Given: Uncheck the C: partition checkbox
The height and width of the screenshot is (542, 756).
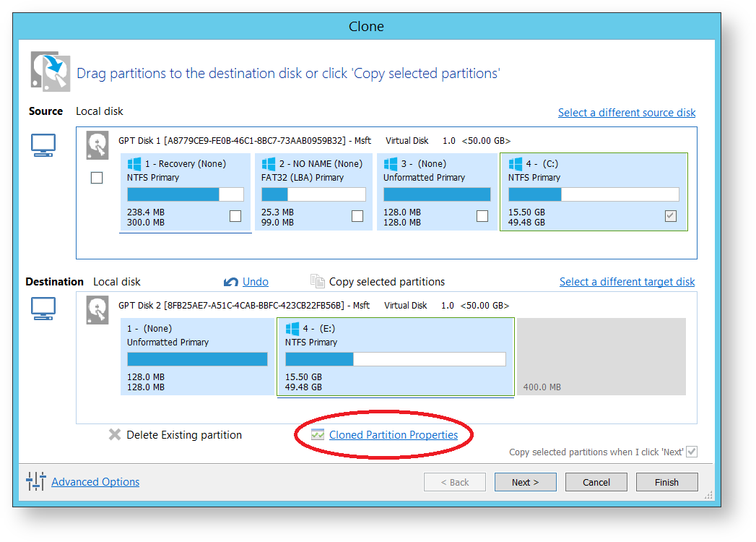Looking at the screenshot, I should [x=671, y=216].
